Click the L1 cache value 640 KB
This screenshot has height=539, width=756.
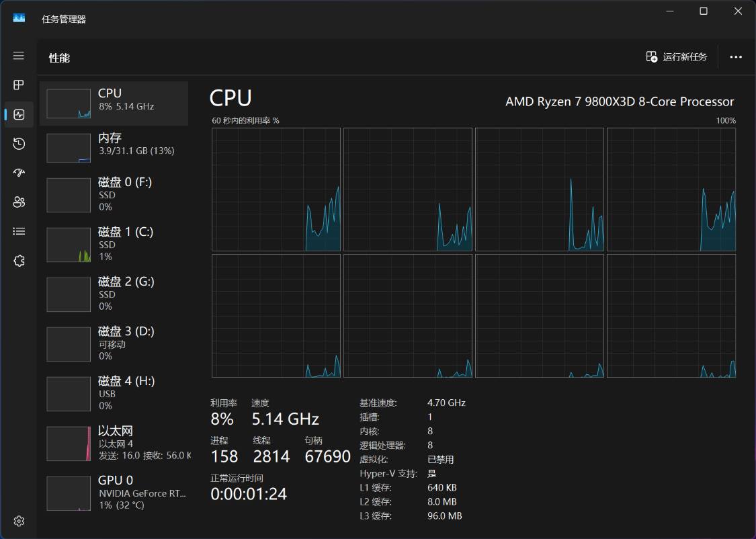click(x=442, y=488)
